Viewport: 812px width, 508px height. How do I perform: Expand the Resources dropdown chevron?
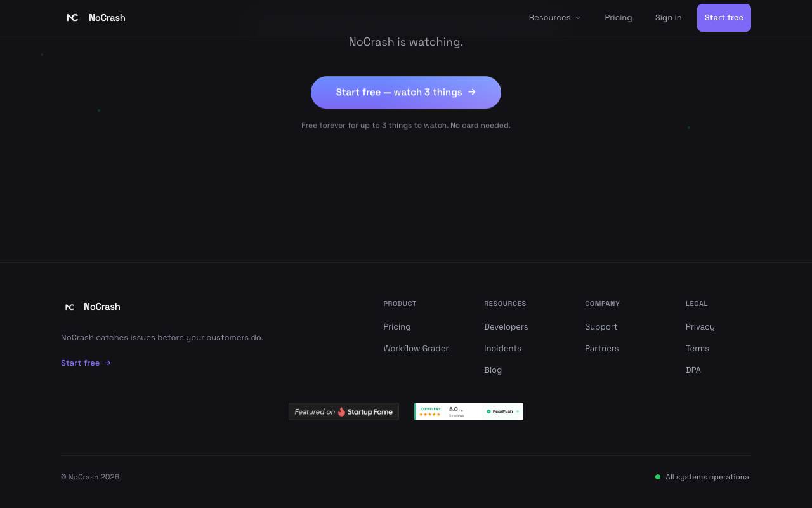pyautogui.click(x=578, y=18)
